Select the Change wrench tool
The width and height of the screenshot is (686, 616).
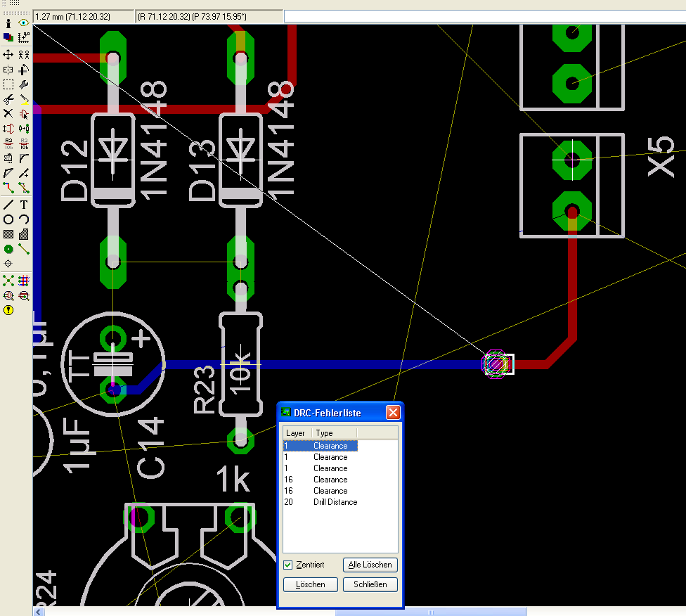24,84
